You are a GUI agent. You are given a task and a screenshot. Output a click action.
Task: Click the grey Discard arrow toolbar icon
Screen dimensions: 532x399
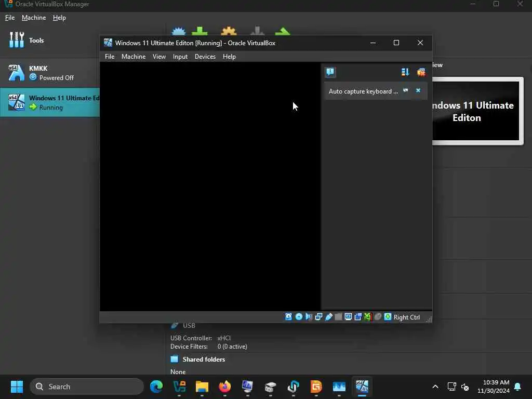pos(257,31)
